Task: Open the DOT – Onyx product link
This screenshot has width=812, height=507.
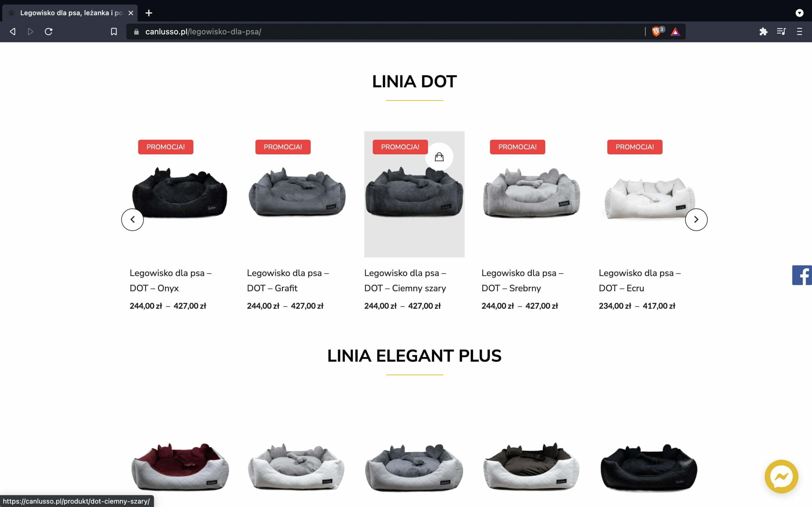Action: (170, 280)
